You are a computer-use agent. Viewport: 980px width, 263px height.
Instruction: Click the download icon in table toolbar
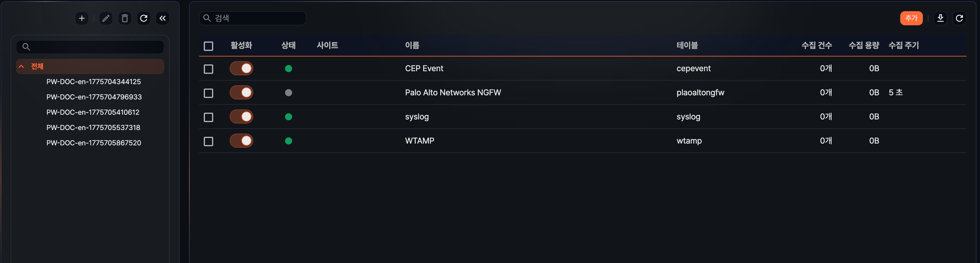(x=941, y=18)
